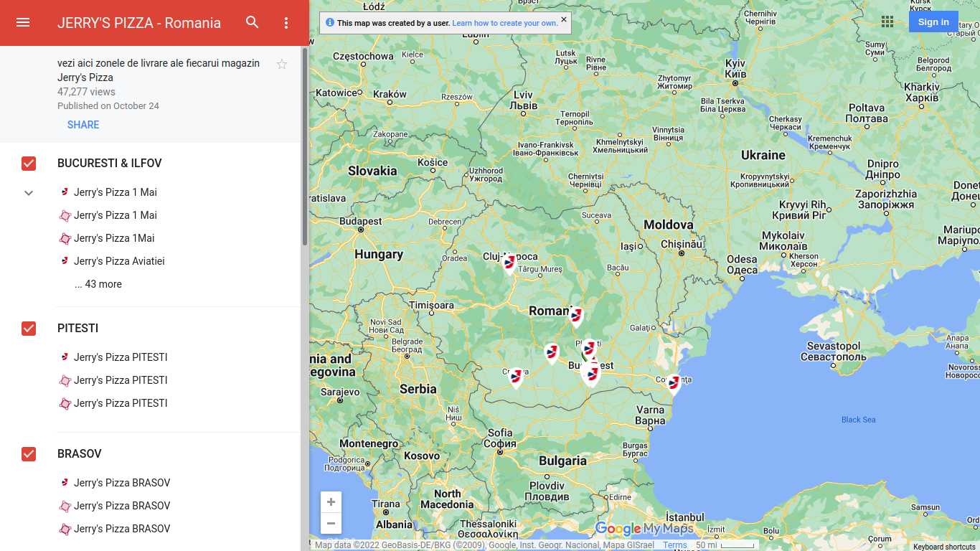Select first 'Jerry's Pizza BRASOV' marker item

click(x=122, y=483)
